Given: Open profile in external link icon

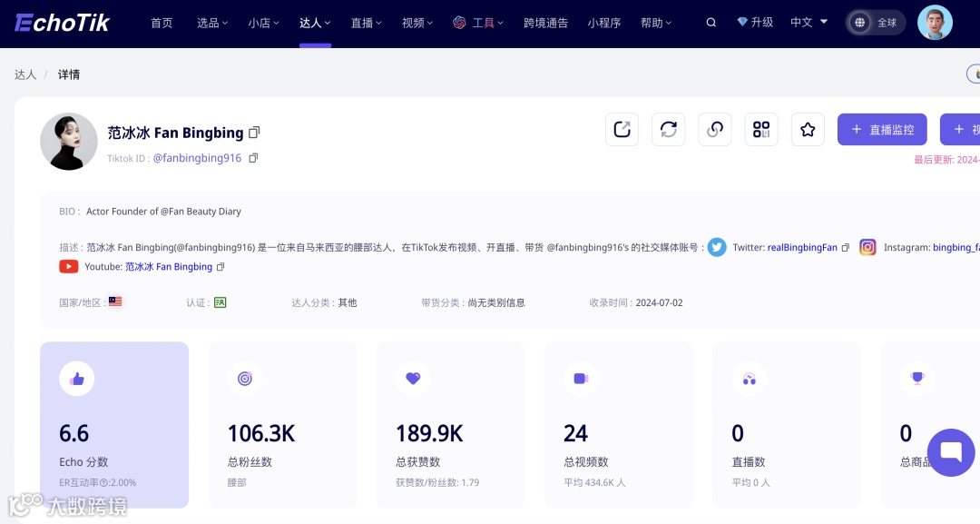Looking at the screenshot, I should click(622, 130).
